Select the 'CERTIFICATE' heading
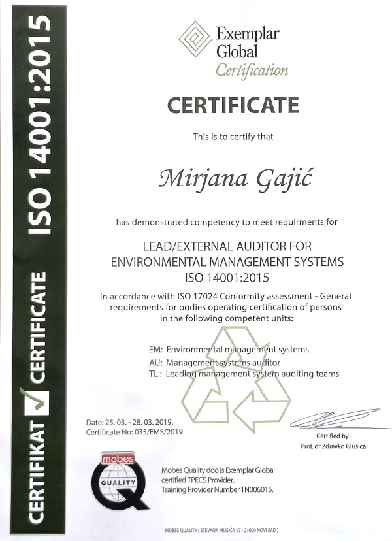The height and width of the screenshot is (541, 392). tap(233, 105)
